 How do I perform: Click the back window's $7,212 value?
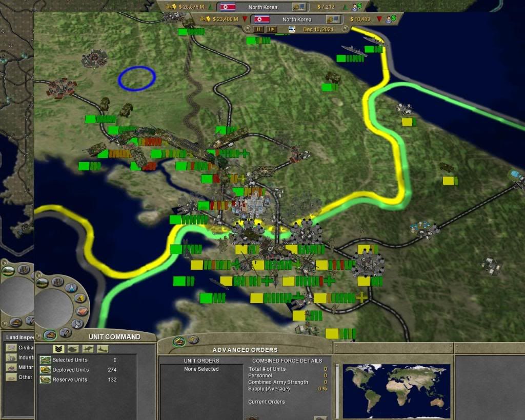(x=326, y=7)
